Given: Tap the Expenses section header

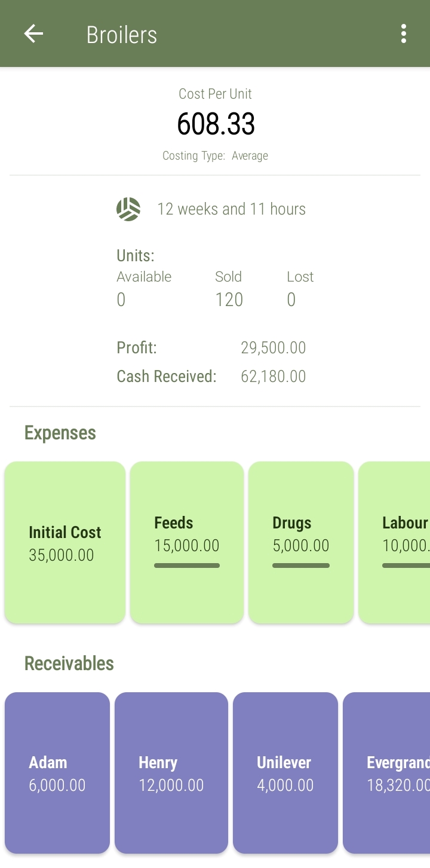Looking at the screenshot, I should tap(60, 433).
